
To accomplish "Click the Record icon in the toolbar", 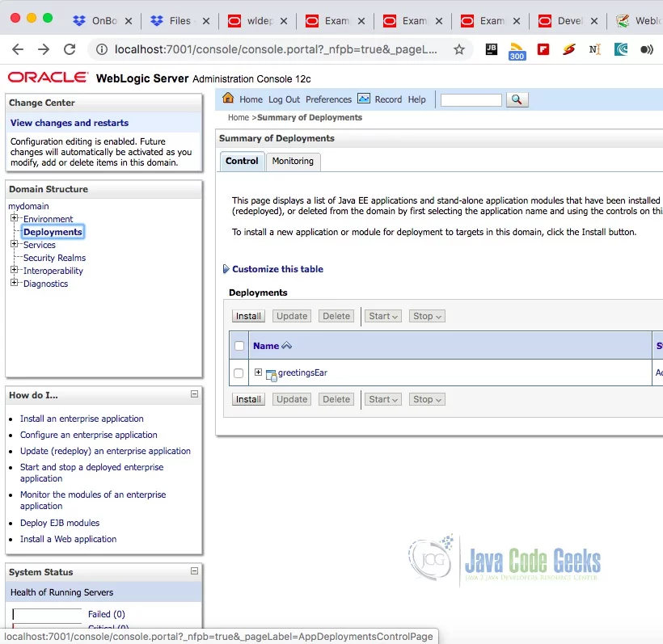I will click(364, 99).
